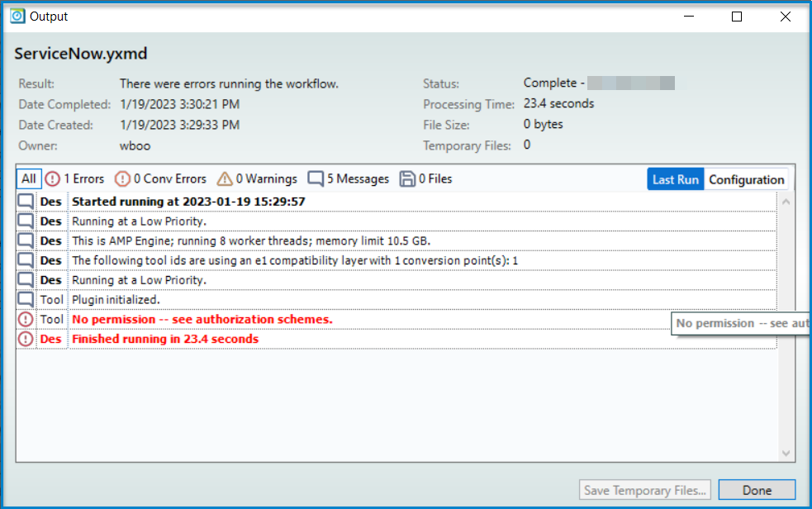Screen dimensions: 812x509
Task: Filter log by 1 Errors
Action: (x=74, y=178)
